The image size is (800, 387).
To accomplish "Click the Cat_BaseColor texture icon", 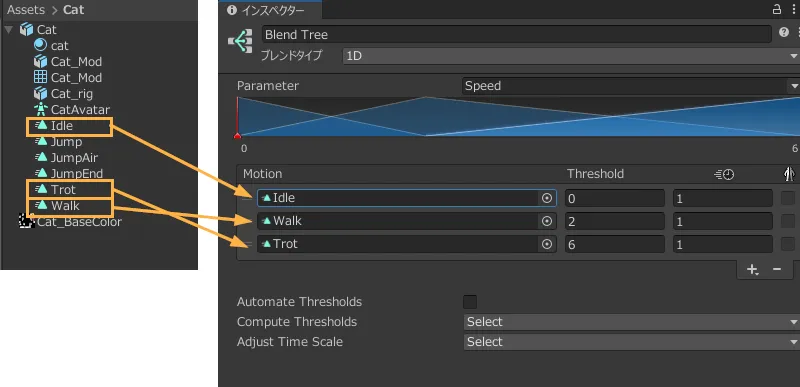I will [x=27, y=221].
